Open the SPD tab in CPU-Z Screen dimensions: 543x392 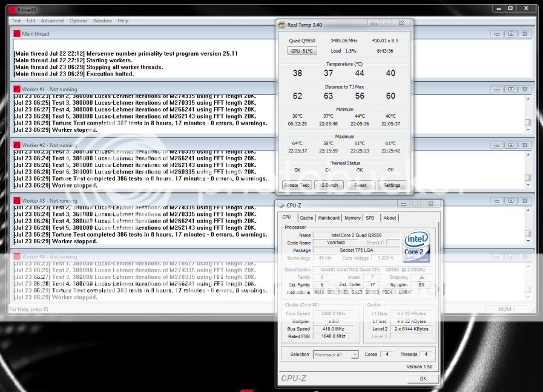pyautogui.click(x=370, y=217)
